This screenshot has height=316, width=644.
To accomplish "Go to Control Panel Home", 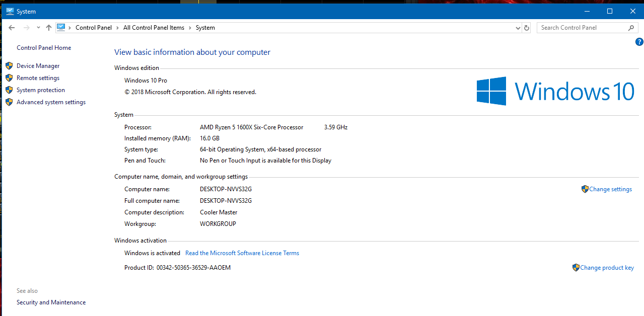I will pos(44,48).
